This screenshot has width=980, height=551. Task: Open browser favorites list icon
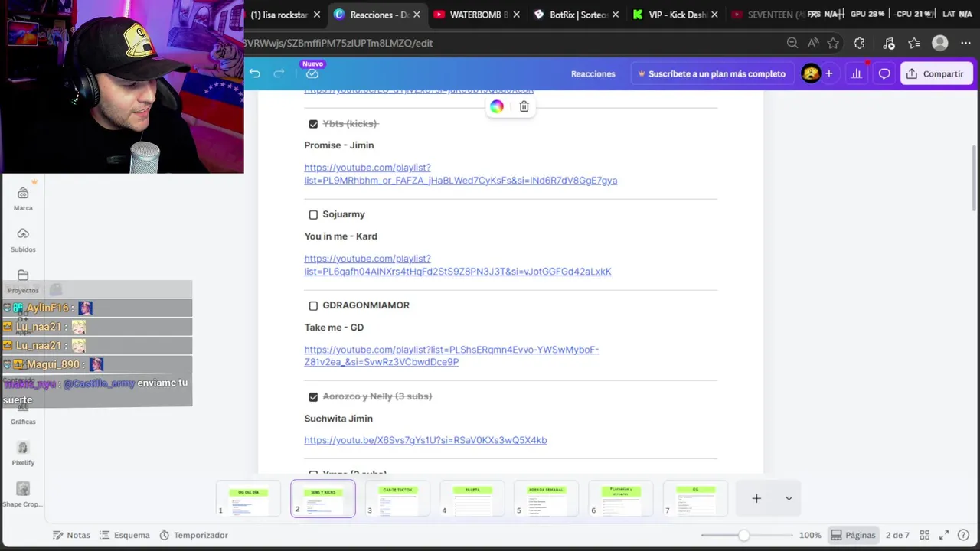click(914, 43)
